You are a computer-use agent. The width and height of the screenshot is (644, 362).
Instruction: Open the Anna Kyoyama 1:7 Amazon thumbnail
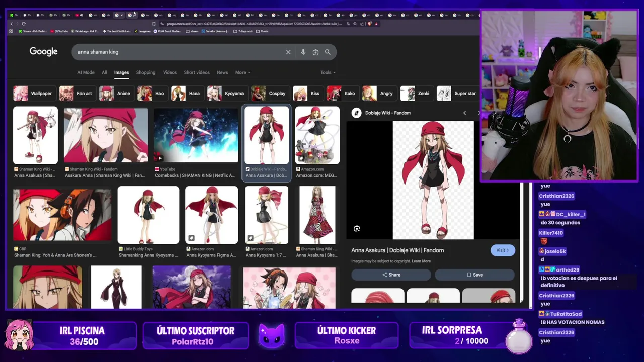267,215
